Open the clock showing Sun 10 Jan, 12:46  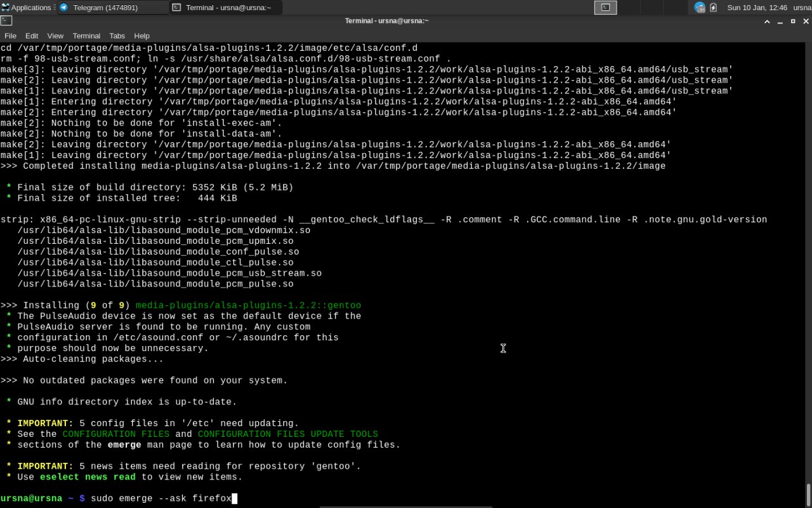click(757, 8)
